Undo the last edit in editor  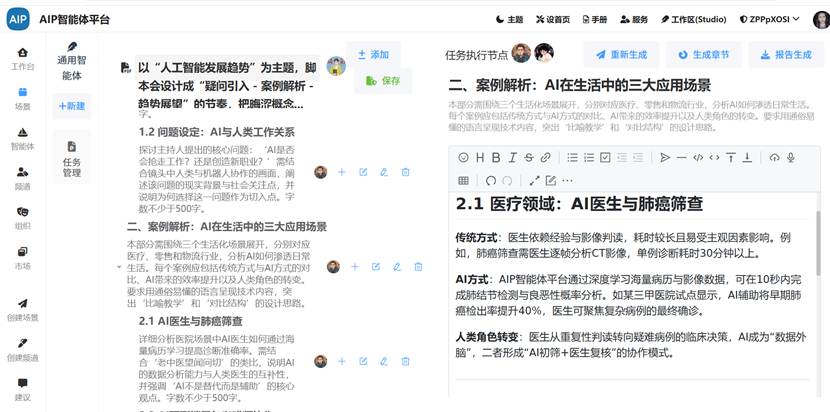click(491, 181)
